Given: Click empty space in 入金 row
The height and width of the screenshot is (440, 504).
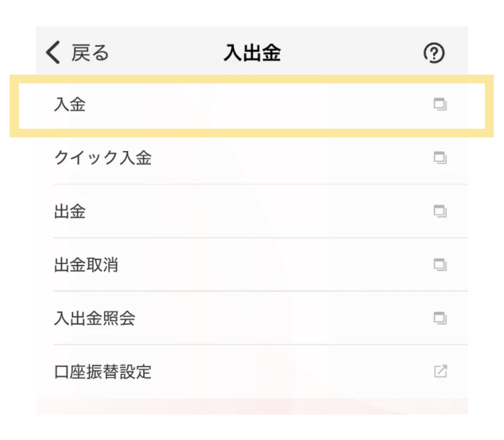Looking at the screenshot, I should pyautogui.click(x=257, y=105).
